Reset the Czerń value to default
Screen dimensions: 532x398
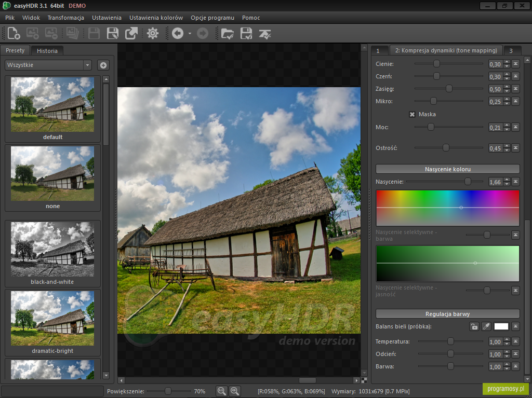pyautogui.click(x=515, y=76)
